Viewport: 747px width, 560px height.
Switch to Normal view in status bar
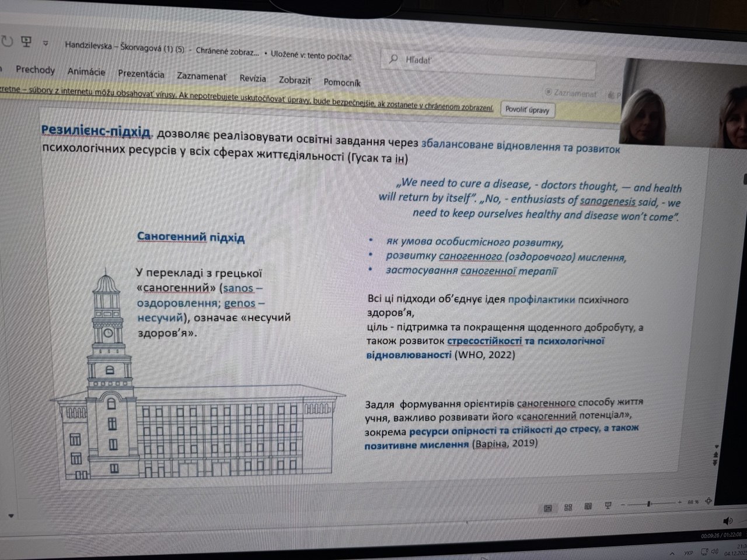[x=547, y=508]
